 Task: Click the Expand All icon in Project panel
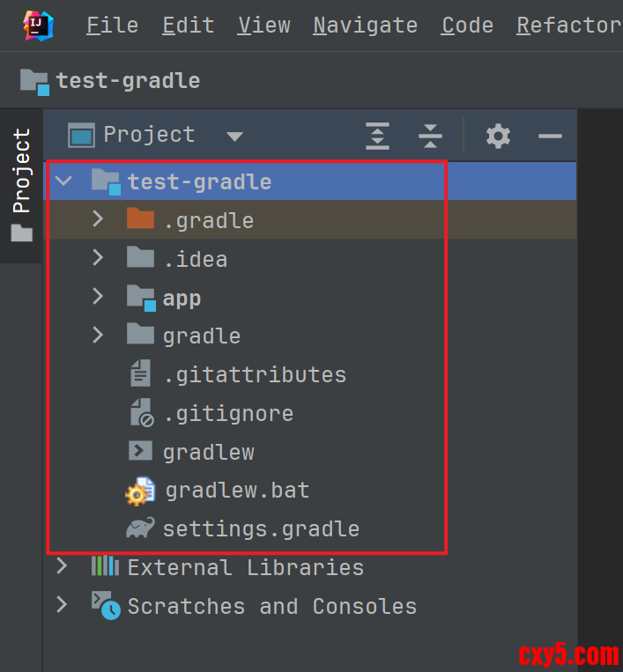coord(377,136)
